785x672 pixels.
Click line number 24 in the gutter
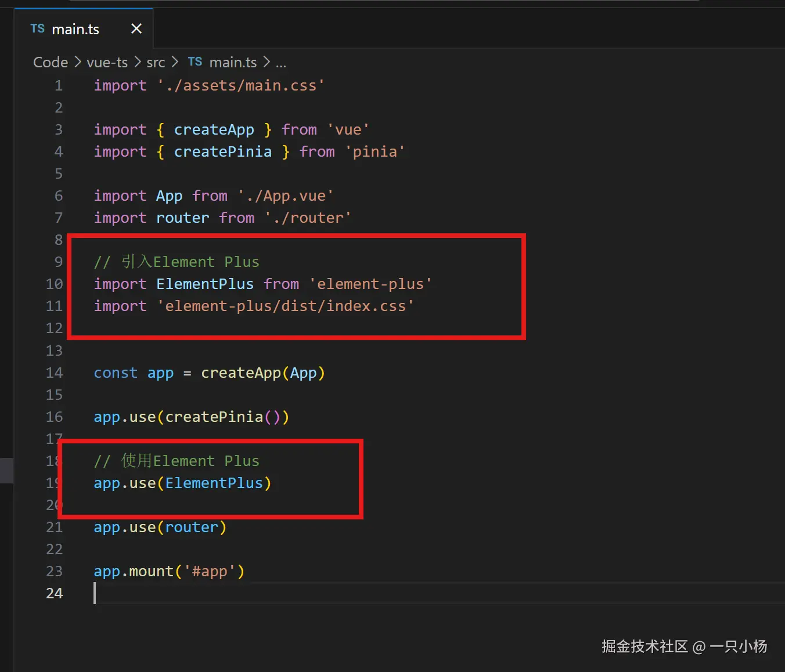point(54,593)
